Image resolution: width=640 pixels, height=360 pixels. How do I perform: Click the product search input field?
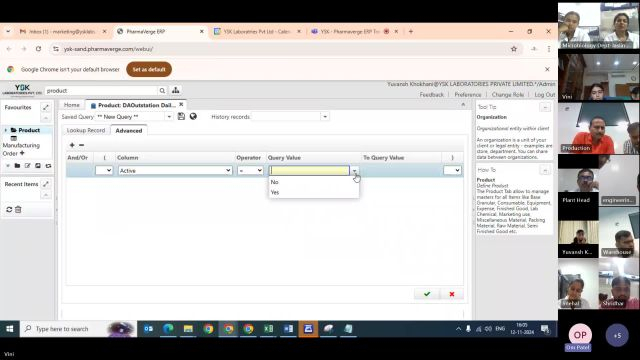point(101,91)
